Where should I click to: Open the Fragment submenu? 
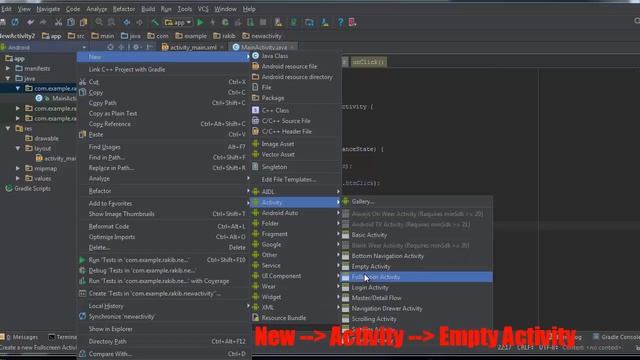(296, 234)
